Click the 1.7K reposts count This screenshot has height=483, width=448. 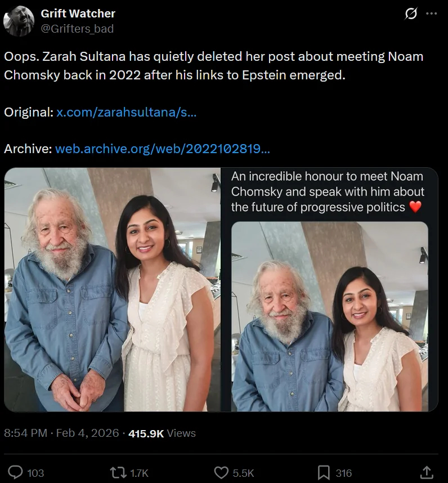(138, 473)
